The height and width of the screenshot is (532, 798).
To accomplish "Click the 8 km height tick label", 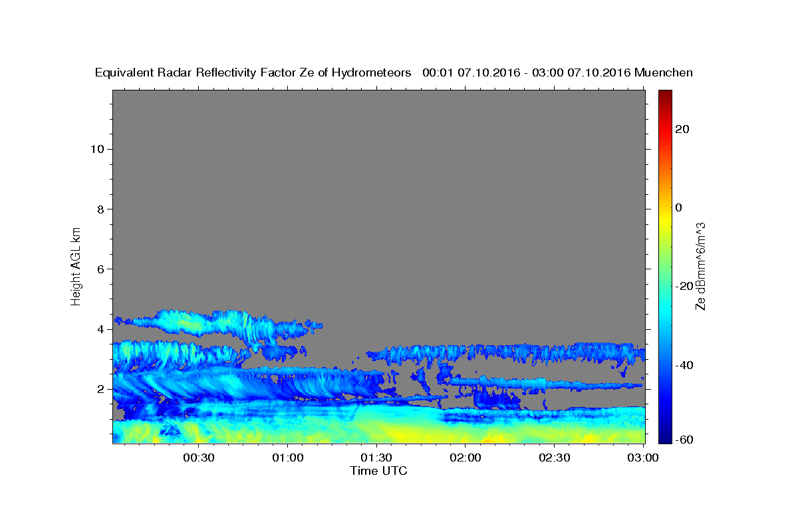I will point(100,209).
